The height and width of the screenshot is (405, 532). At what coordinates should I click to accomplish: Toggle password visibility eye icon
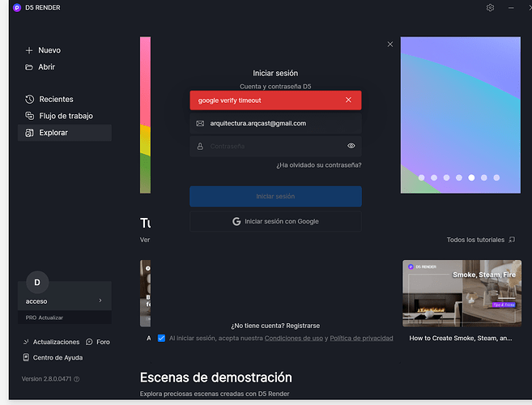[351, 146]
